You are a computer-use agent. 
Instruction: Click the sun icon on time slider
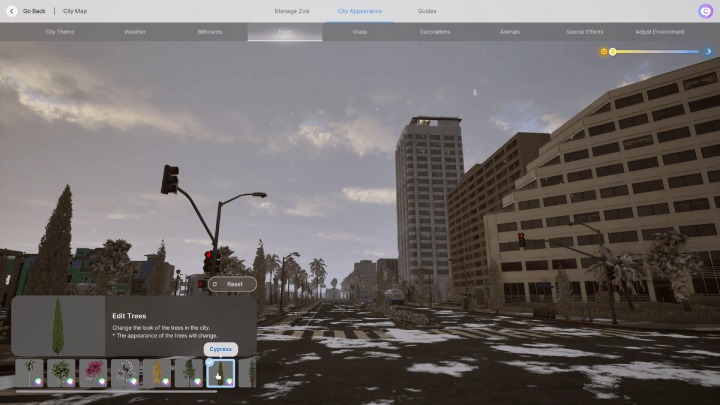tap(604, 51)
